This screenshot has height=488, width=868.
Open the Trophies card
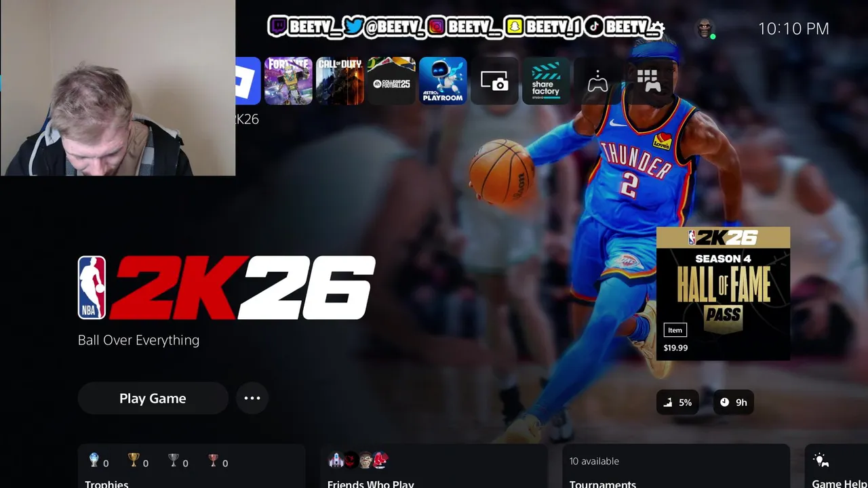[x=192, y=466]
